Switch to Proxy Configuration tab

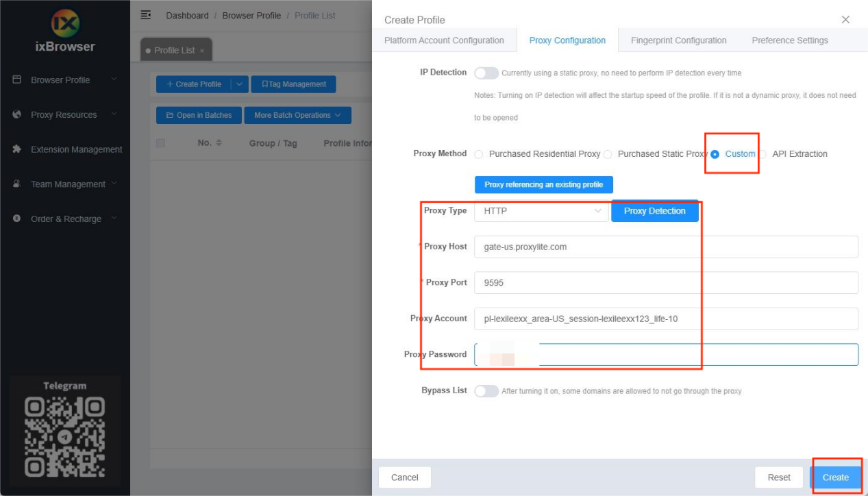tap(567, 40)
